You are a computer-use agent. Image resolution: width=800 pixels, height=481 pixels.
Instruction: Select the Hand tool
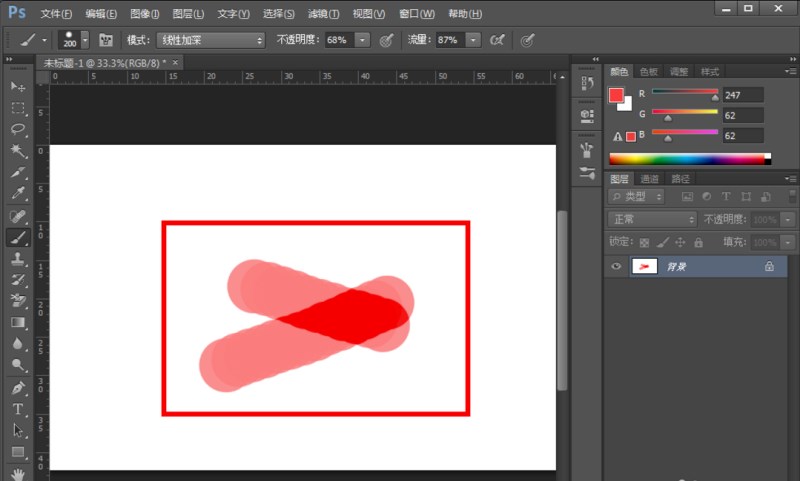pos(18,474)
